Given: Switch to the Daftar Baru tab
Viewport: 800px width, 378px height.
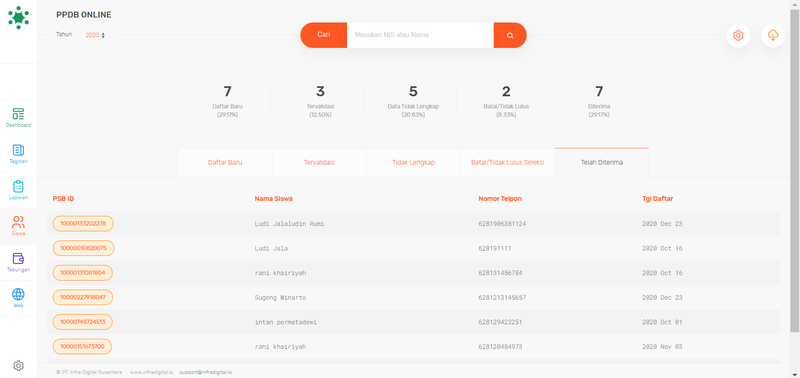Looking at the screenshot, I should (x=225, y=163).
